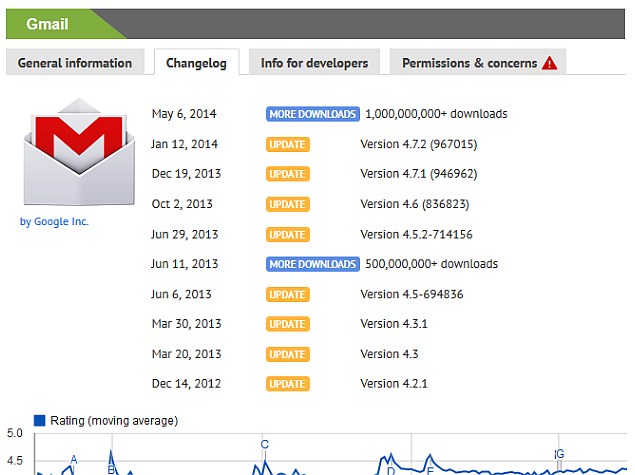Click chart annotation marker G
Image resolution: width=635 pixels, height=475 pixels.
pos(560,454)
